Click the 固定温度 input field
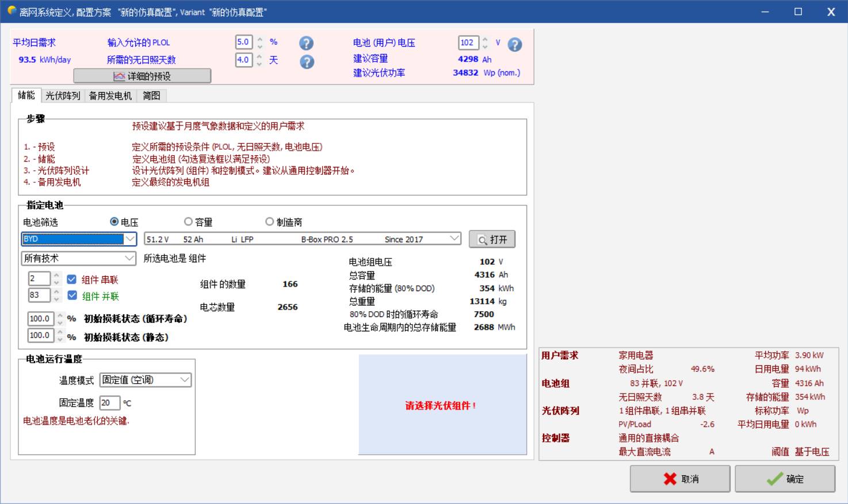The width and height of the screenshot is (848, 504). 109,403
